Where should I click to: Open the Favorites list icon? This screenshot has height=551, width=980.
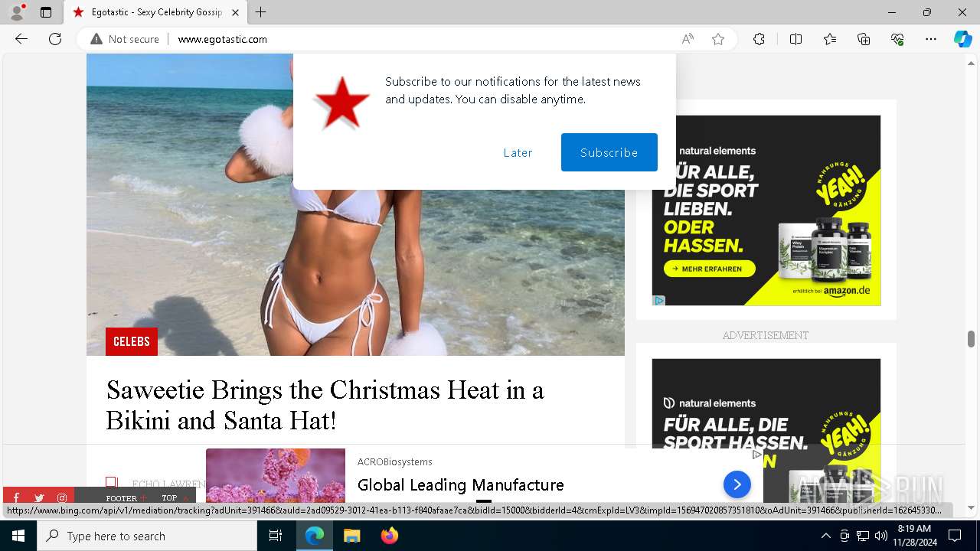[x=830, y=39]
